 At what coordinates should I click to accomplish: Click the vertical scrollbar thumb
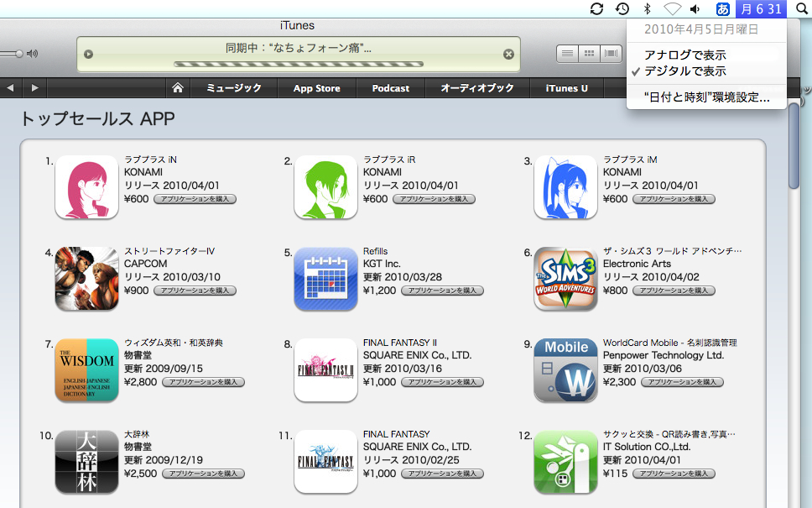pos(794,147)
